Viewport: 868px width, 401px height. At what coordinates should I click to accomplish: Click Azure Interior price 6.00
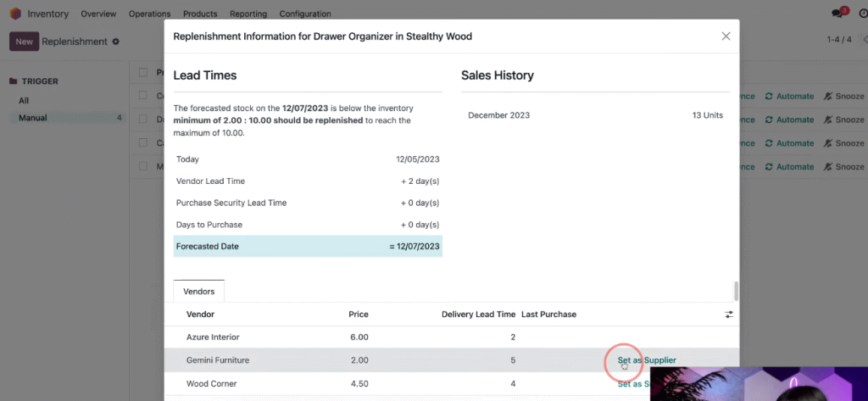359,337
